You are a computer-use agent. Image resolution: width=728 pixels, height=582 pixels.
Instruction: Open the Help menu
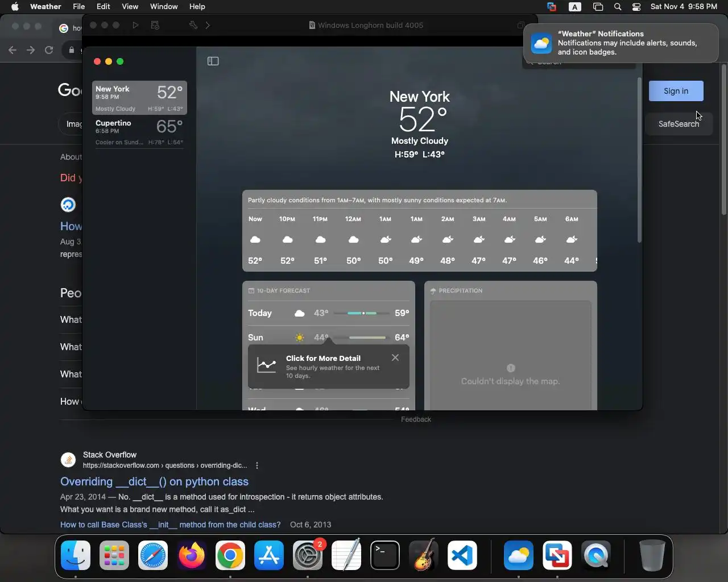pyautogui.click(x=197, y=7)
